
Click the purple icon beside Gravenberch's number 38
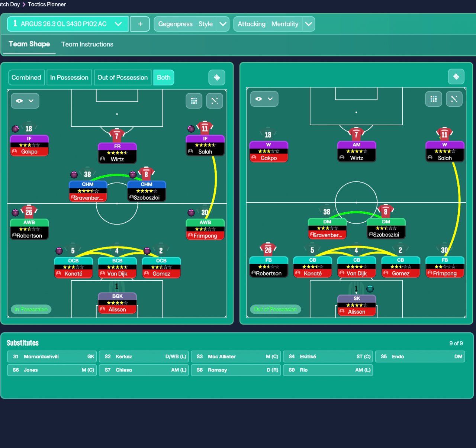pyautogui.click(x=74, y=175)
